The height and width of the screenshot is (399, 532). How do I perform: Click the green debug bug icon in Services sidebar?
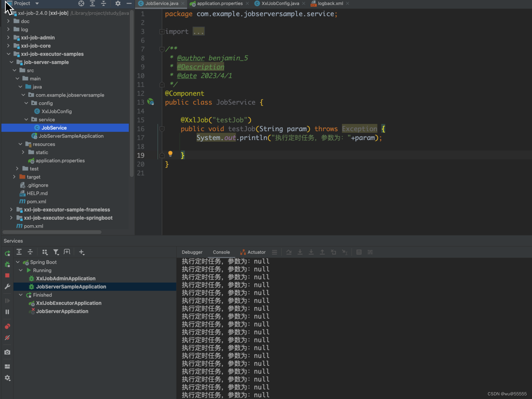pyautogui.click(x=7, y=264)
